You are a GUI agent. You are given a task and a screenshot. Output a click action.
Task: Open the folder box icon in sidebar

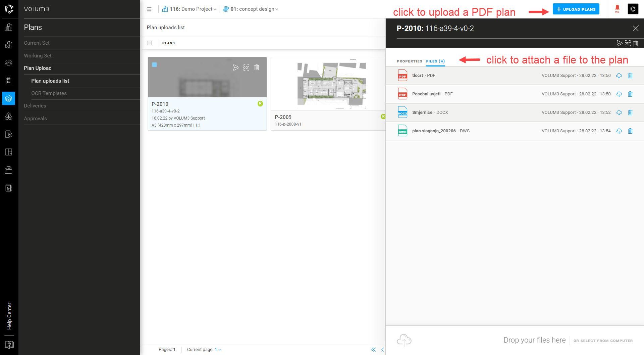9,170
